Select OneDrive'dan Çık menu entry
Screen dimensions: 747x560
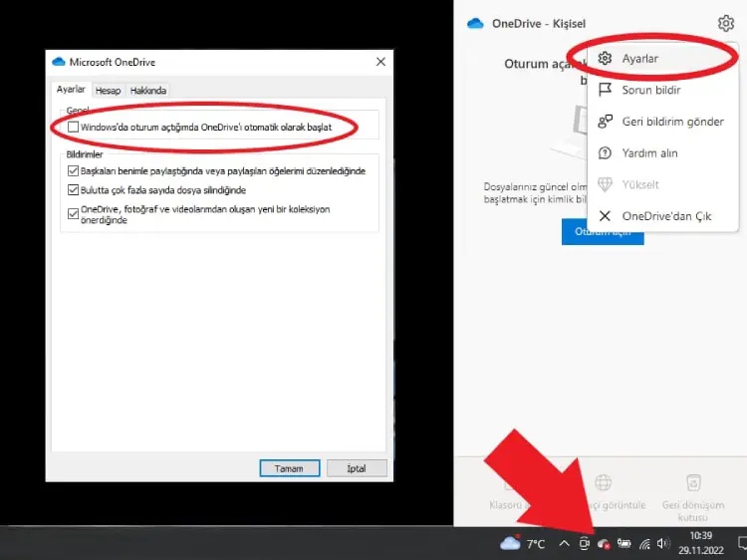tap(662, 216)
